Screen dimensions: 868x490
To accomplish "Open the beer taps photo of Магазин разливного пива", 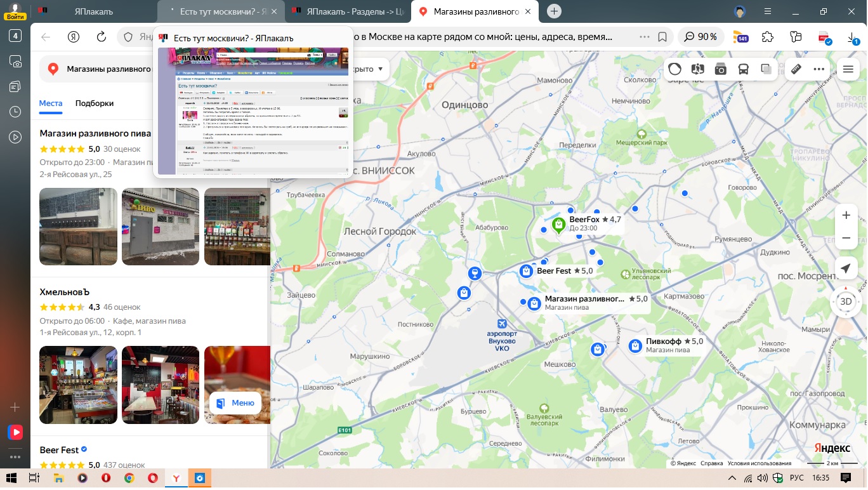I will [78, 227].
